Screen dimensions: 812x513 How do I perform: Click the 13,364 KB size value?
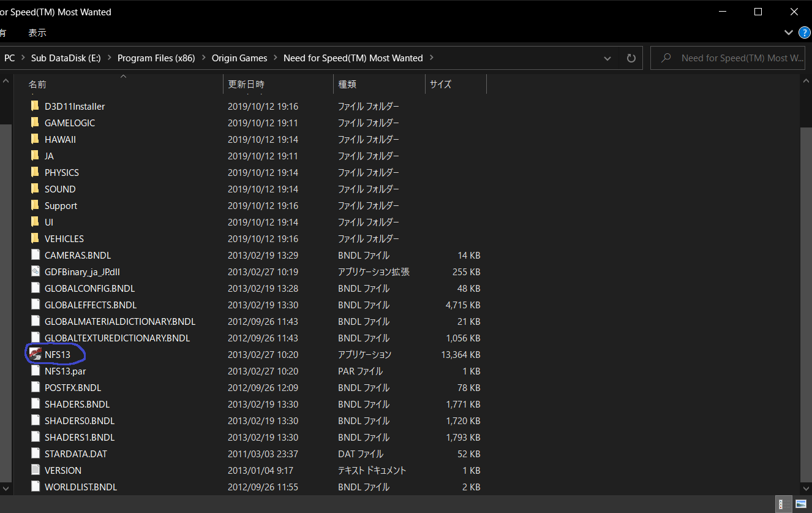(x=461, y=354)
